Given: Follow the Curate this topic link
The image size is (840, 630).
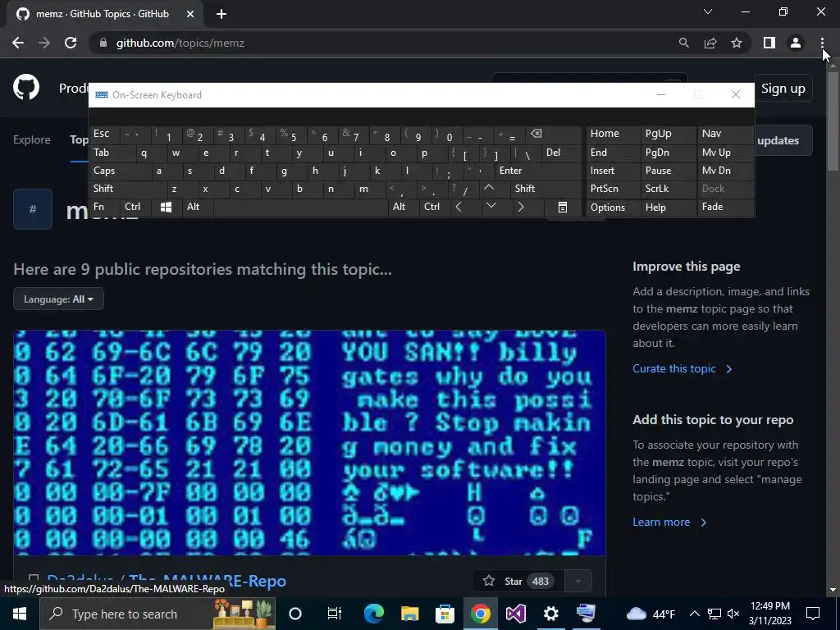Looking at the screenshot, I should click(682, 368).
